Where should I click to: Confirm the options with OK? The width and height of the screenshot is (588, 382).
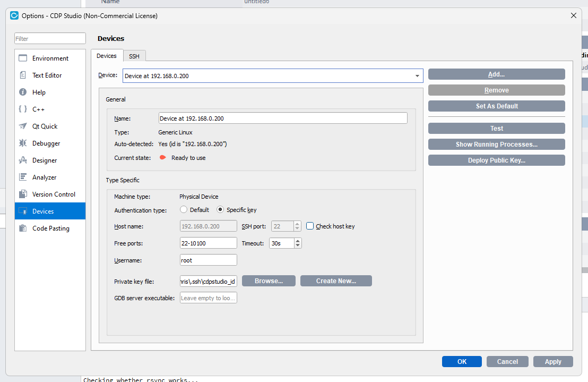click(462, 361)
